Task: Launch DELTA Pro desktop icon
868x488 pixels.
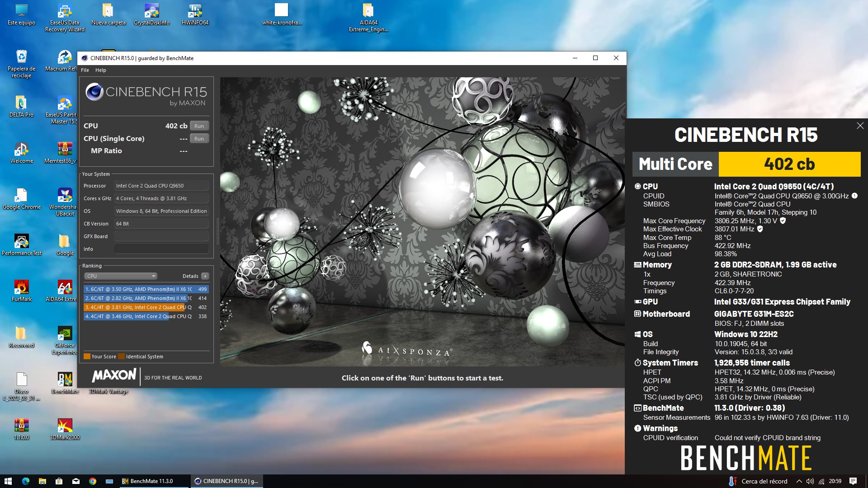Action: [21, 107]
